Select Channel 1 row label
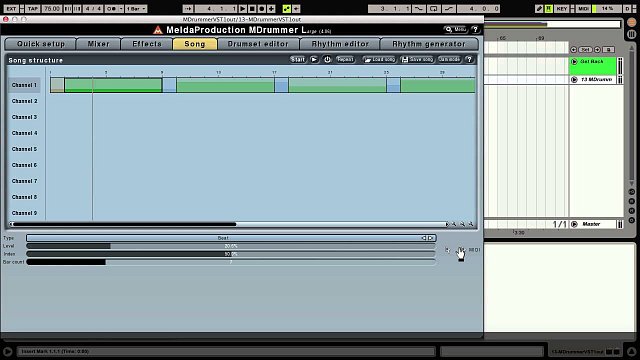The width and height of the screenshot is (640, 360). [24, 85]
